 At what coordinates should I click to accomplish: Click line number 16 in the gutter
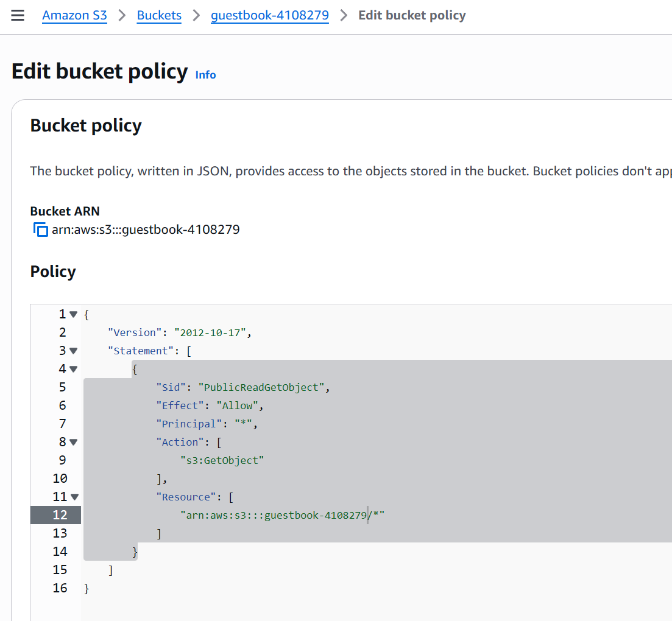click(x=60, y=588)
